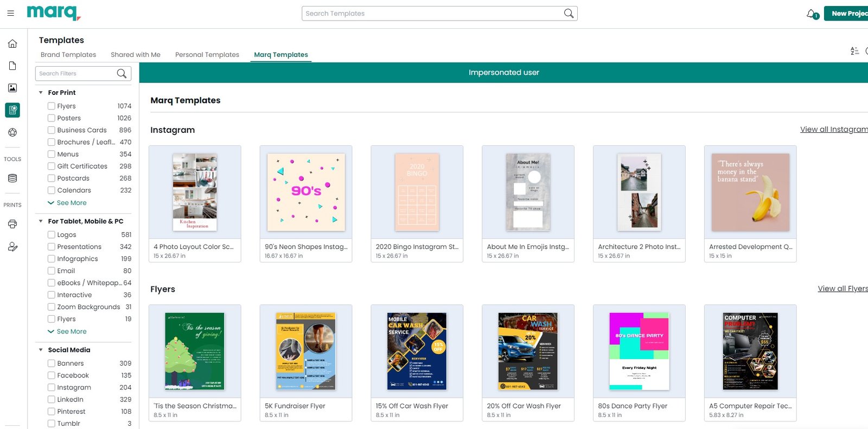Open the Documents icon in sidebar
This screenshot has height=429, width=868.
(12, 66)
